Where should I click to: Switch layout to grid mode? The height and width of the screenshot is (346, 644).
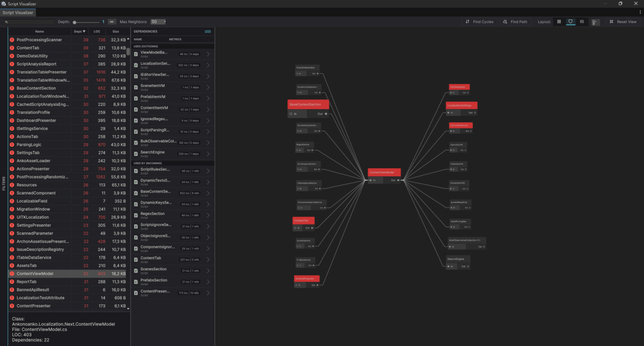tap(559, 21)
